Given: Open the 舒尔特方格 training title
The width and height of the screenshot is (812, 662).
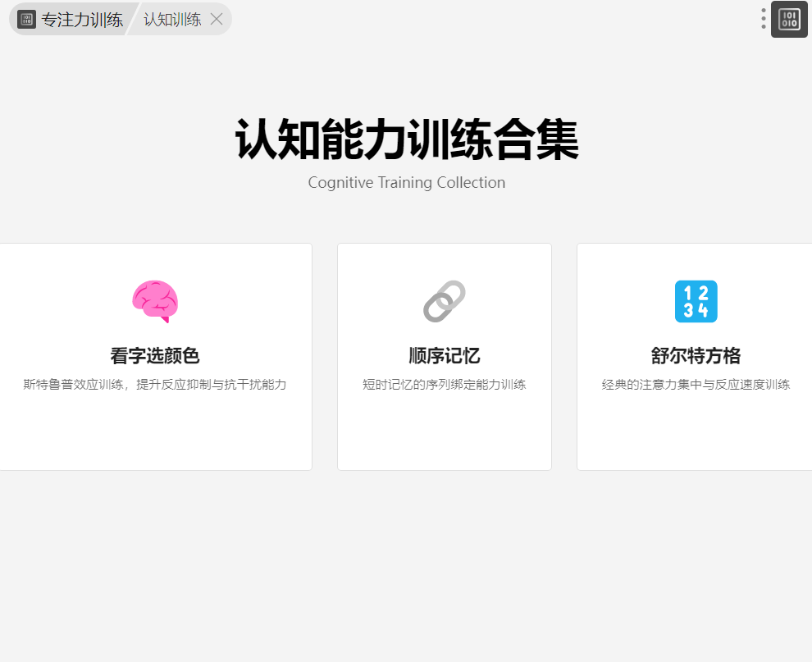Looking at the screenshot, I should tap(696, 356).
